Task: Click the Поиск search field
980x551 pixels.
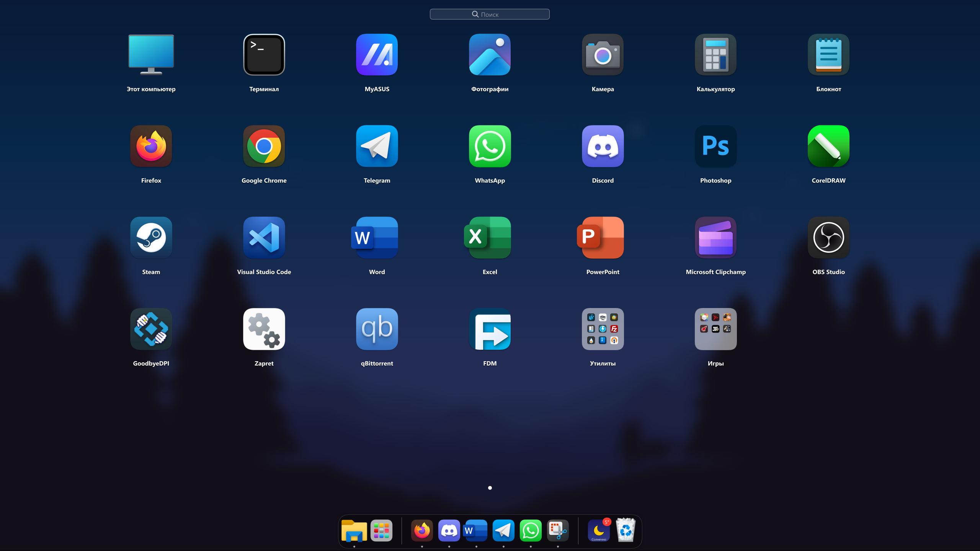Action: coord(490,14)
